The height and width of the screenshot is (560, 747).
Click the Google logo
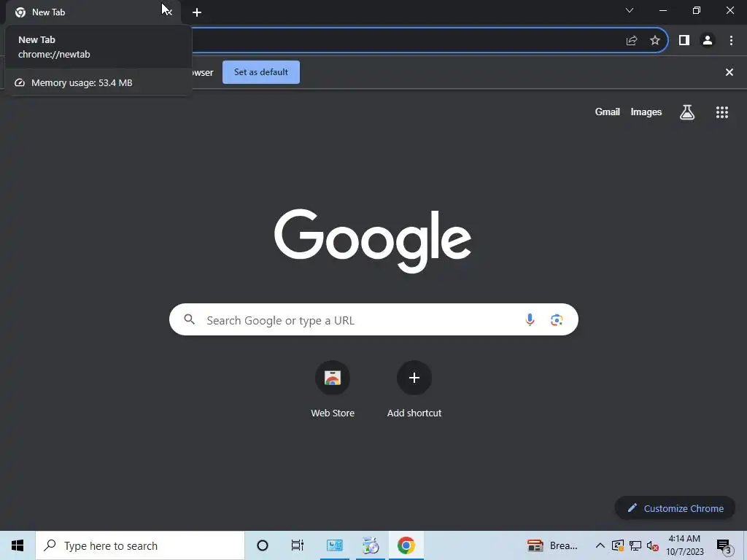coord(373,241)
